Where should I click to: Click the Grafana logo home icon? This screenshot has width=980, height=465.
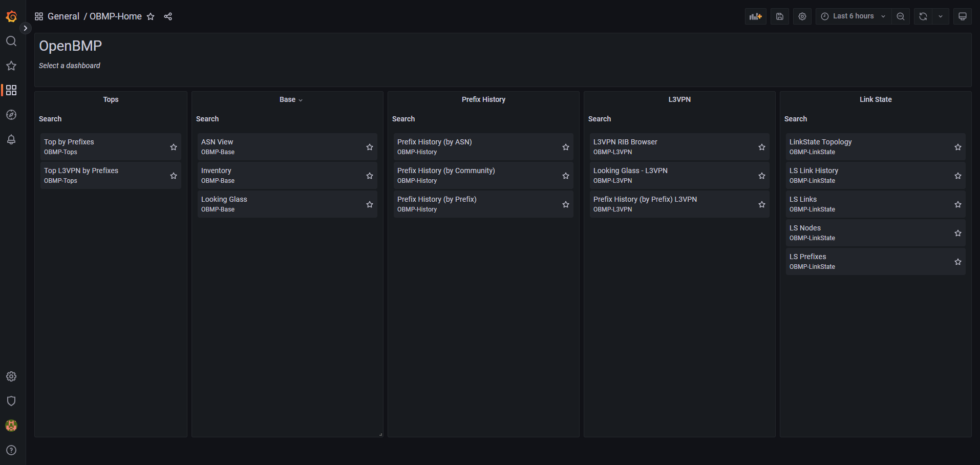(11, 16)
